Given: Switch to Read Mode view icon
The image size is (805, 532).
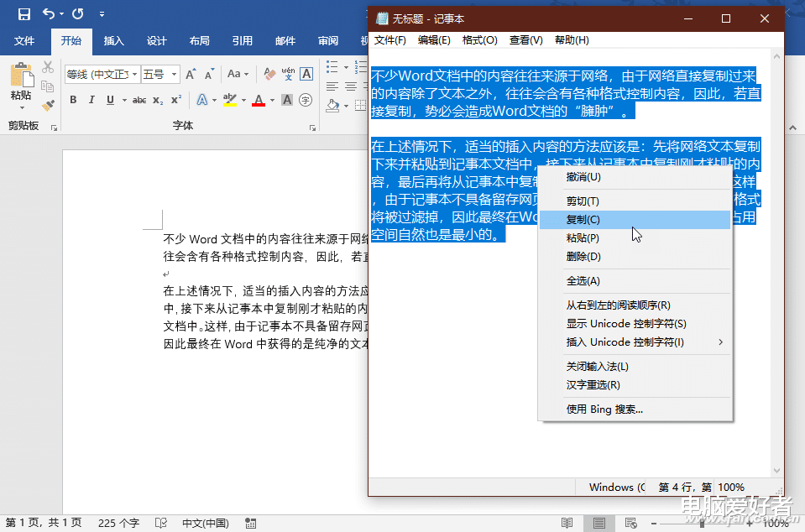Looking at the screenshot, I should click(x=567, y=524).
